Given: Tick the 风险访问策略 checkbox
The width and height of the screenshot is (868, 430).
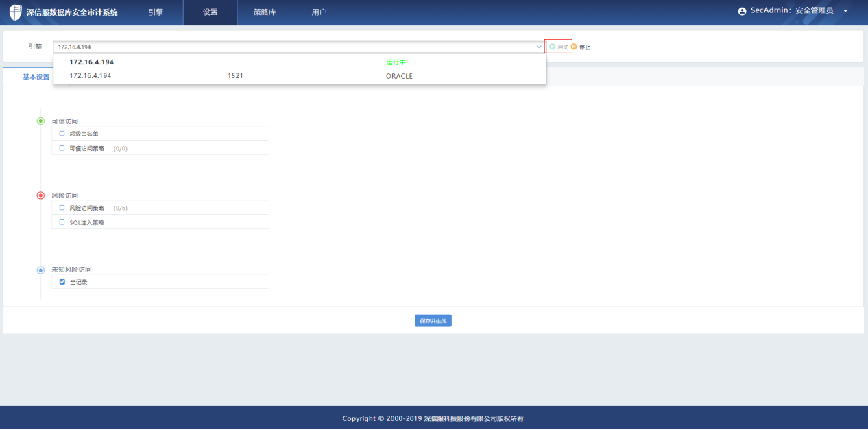Looking at the screenshot, I should click(x=62, y=208).
